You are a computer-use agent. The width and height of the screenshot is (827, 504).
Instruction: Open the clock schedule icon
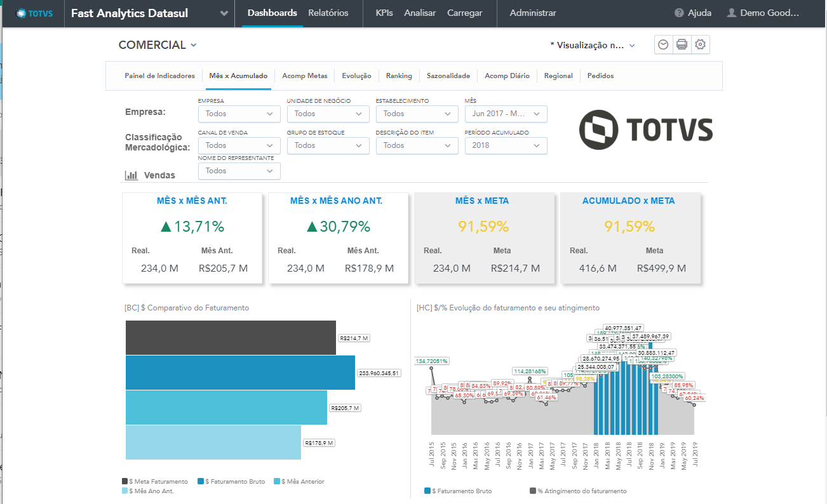663,44
